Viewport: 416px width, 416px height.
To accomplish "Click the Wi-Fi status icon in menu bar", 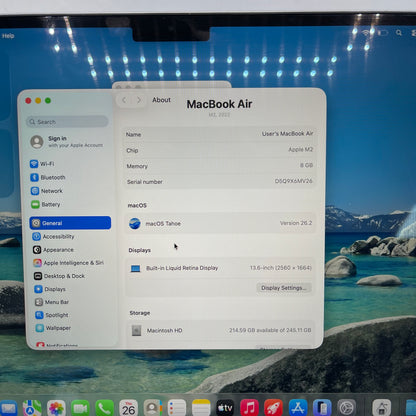I will tap(366, 33).
